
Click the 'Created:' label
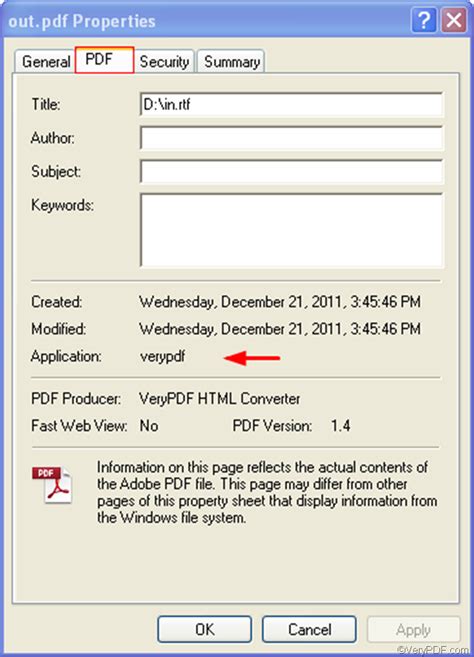click(57, 302)
